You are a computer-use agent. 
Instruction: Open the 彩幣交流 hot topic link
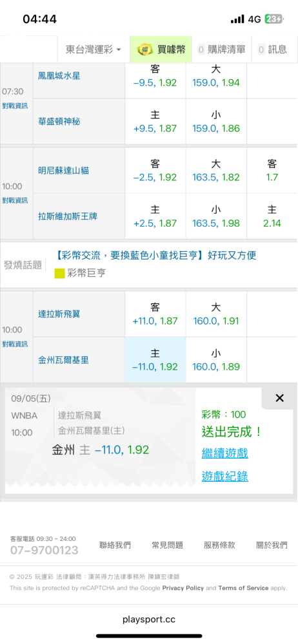click(x=156, y=256)
